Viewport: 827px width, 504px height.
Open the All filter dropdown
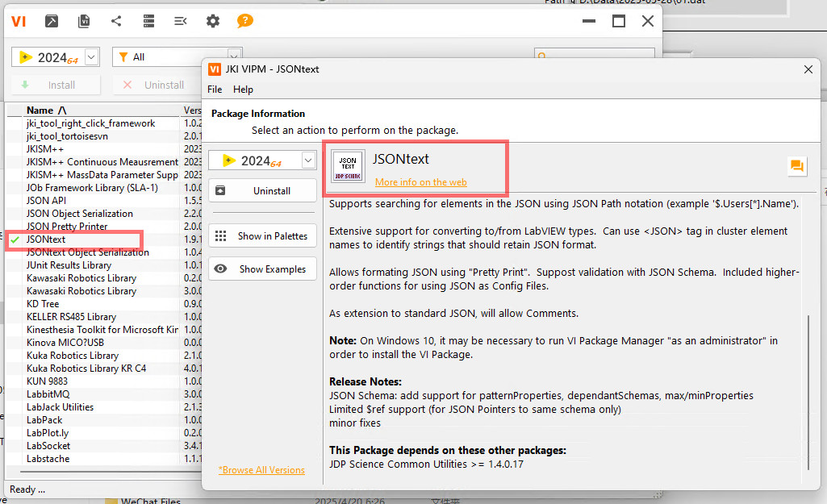(x=234, y=57)
